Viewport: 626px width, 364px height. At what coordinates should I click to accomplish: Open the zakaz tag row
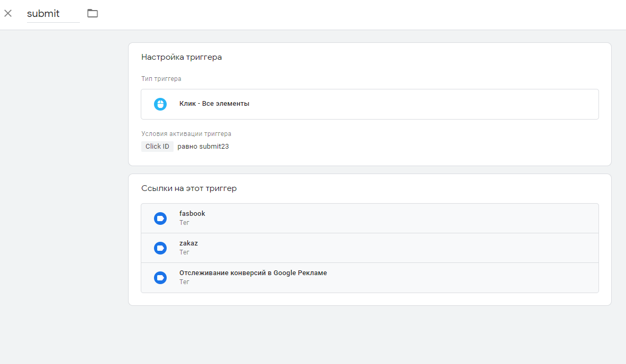370,248
